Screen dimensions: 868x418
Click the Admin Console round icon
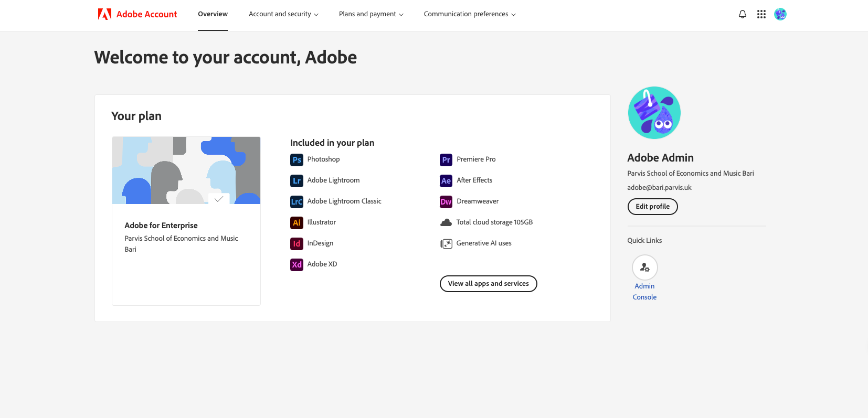pos(645,267)
